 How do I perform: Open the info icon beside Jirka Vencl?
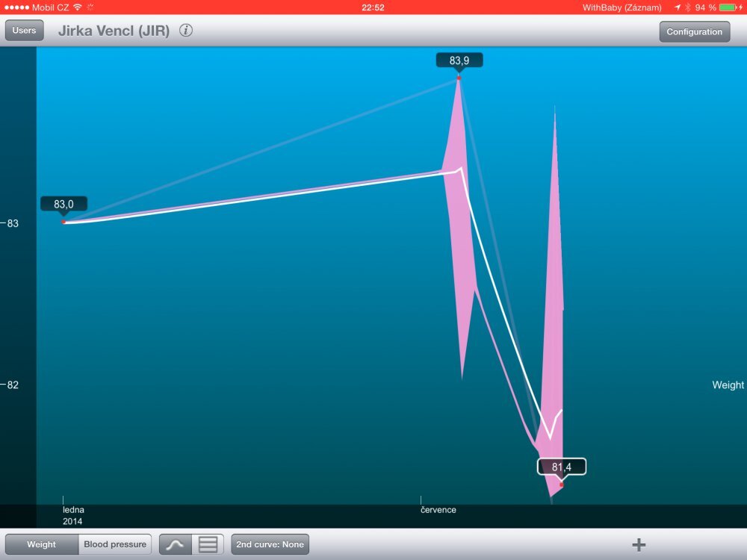point(186,31)
